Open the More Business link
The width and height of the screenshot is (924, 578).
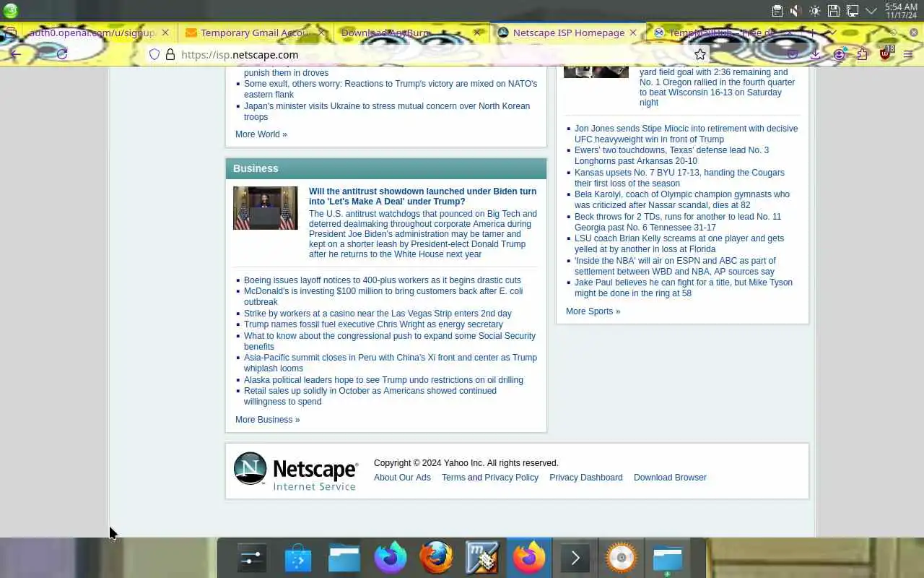[x=267, y=419]
